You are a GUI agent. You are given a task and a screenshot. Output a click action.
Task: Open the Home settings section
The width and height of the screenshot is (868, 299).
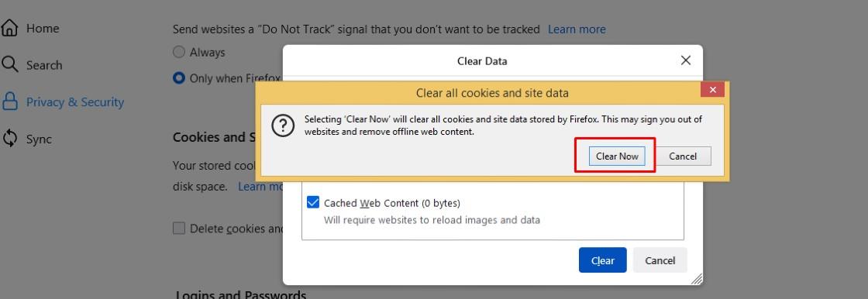[43, 28]
